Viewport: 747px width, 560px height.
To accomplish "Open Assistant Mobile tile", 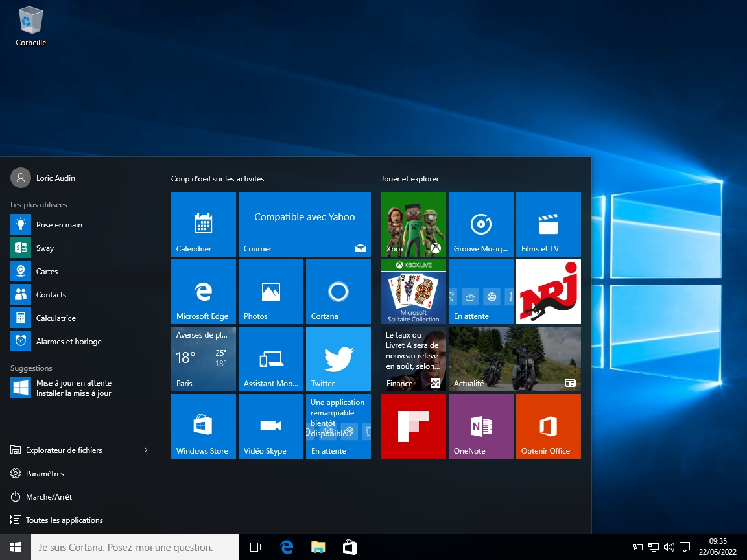I will (270, 359).
